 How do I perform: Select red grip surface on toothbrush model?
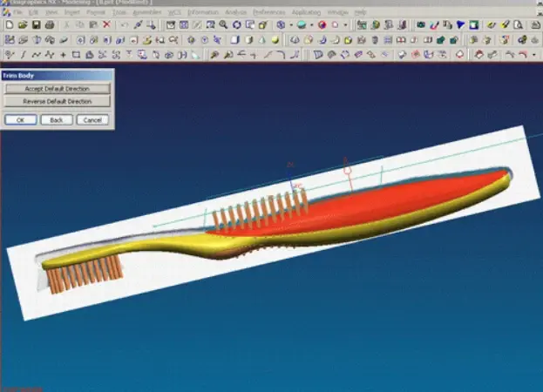point(360,207)
